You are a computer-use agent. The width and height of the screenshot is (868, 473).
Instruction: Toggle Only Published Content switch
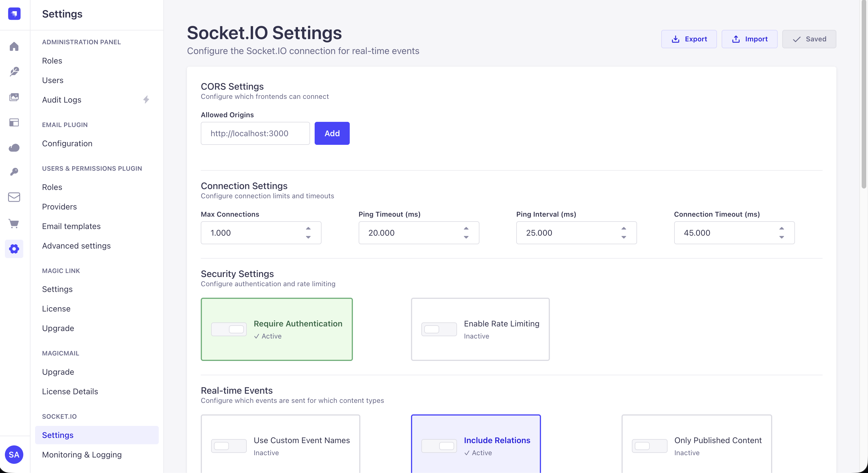[649, 446]
